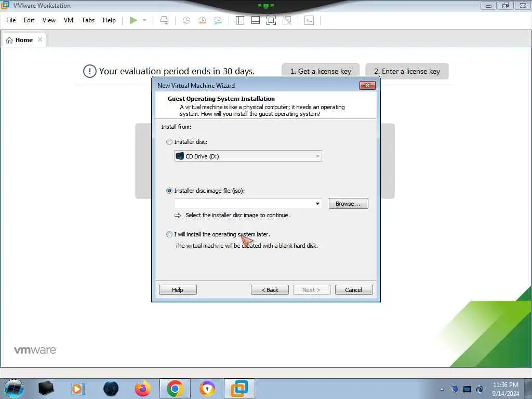Click the shield security tray icon
Viewport: 532px width, 399px height.
click(455, 389)
